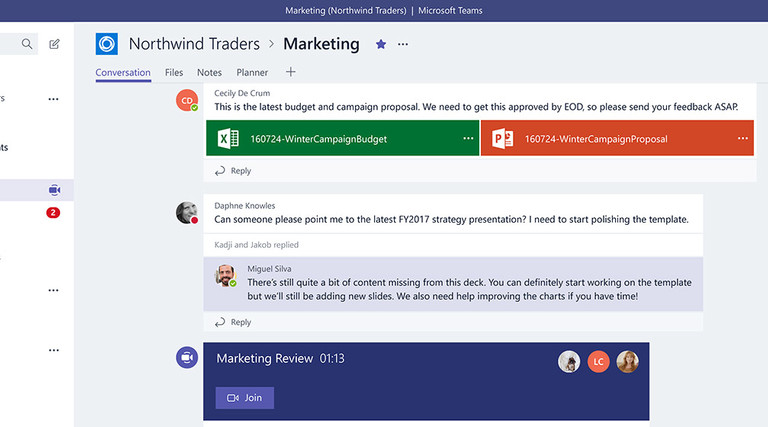Click Daphne Knowles' profile photo

pos(187,213)
